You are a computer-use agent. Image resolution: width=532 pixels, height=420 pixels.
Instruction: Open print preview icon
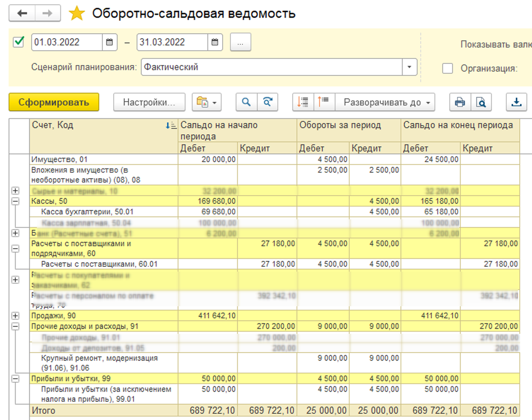[x=481, y=102]
